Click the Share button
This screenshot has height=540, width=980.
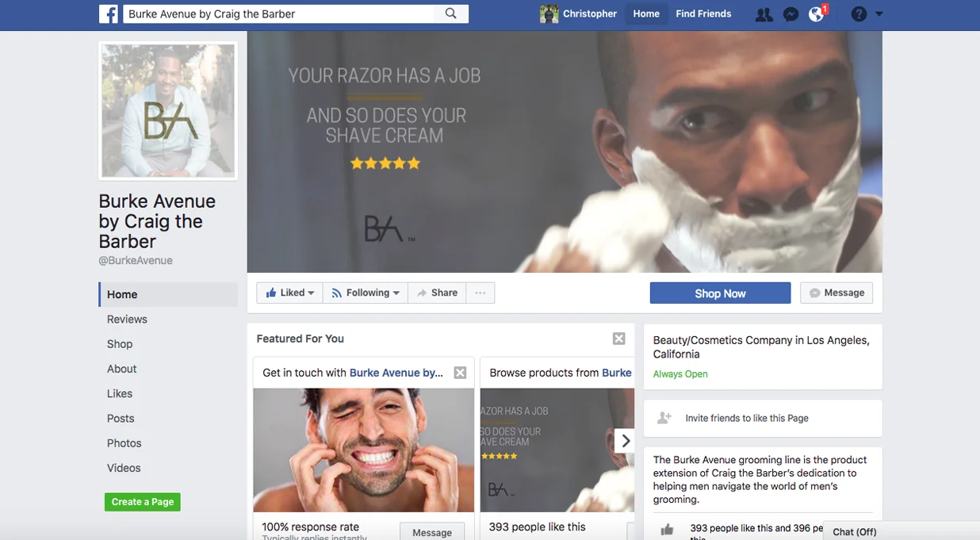[437, 293]
